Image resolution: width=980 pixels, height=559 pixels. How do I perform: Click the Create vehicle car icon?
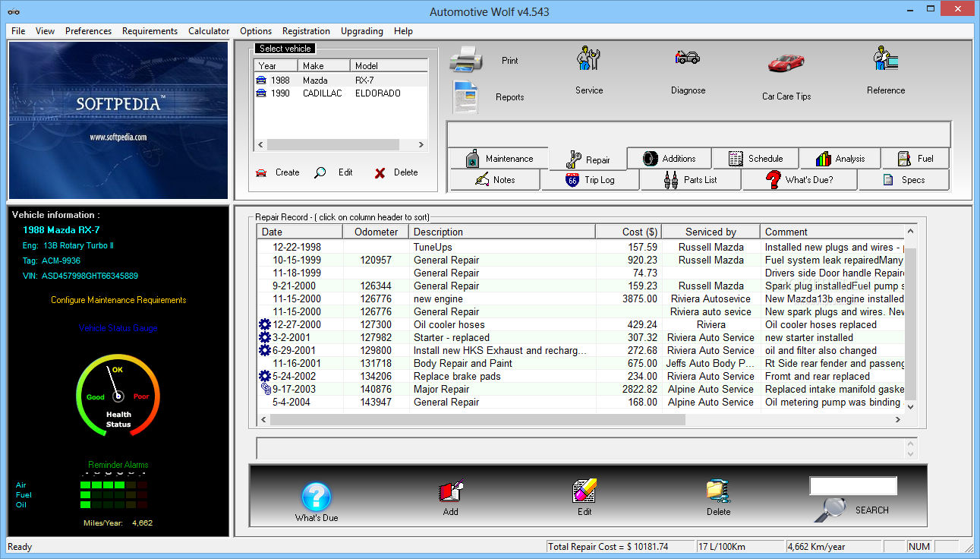click(262, 172)
